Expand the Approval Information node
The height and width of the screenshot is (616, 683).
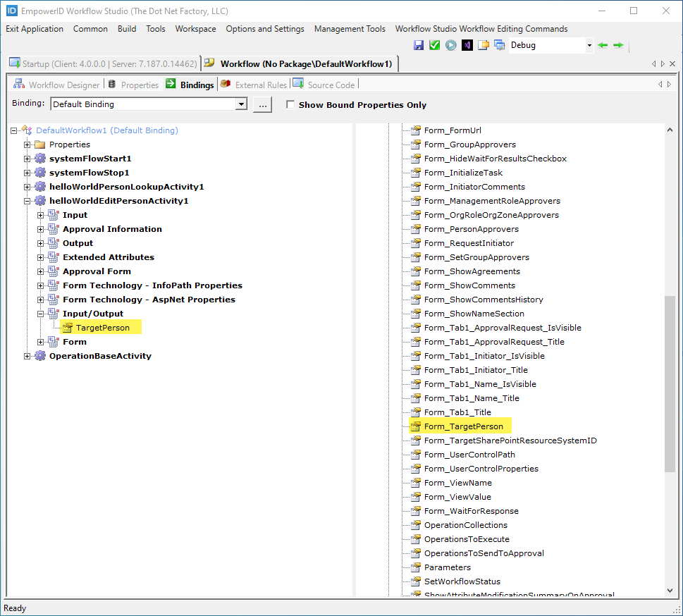click(41, 229)
